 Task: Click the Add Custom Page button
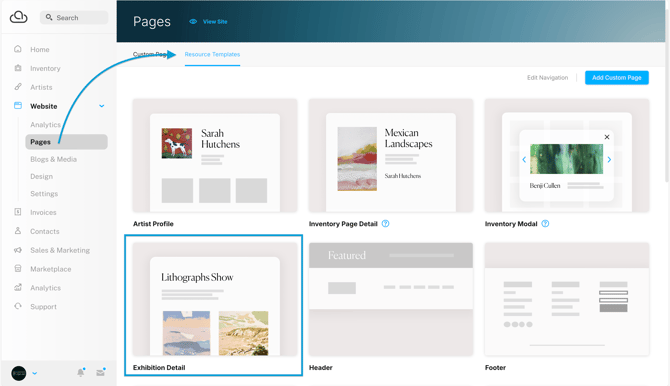click(x=617, y=77)
